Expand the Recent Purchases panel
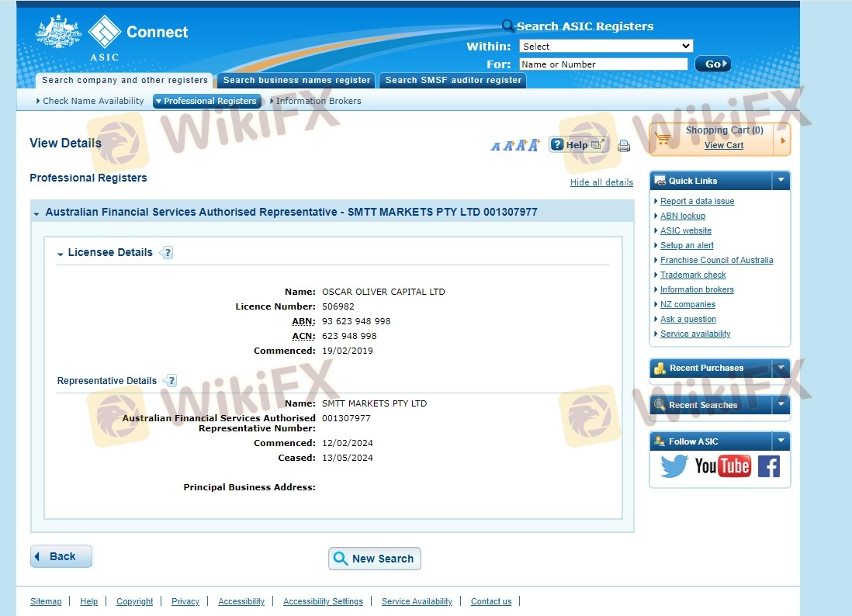 (x=781, y=368)
